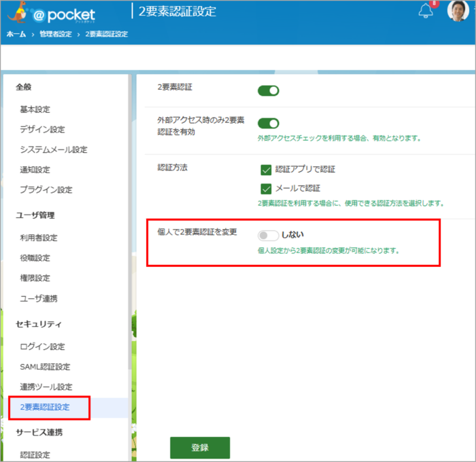Open SAML認証設定 in sidebar
The height and width of the screenshot is (462, 476).
point(45,367)
